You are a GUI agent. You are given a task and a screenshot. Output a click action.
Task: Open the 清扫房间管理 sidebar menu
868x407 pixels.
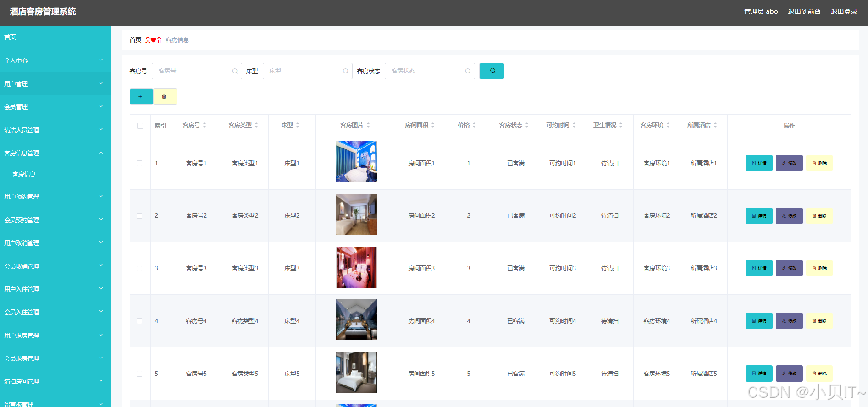(55, 381)
